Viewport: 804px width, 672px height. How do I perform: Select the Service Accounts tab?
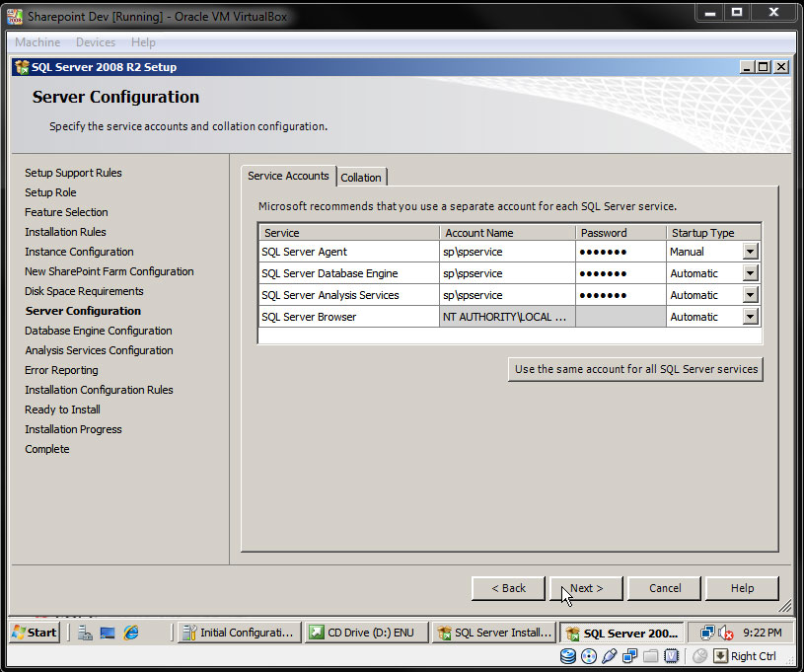coord(288,176)
